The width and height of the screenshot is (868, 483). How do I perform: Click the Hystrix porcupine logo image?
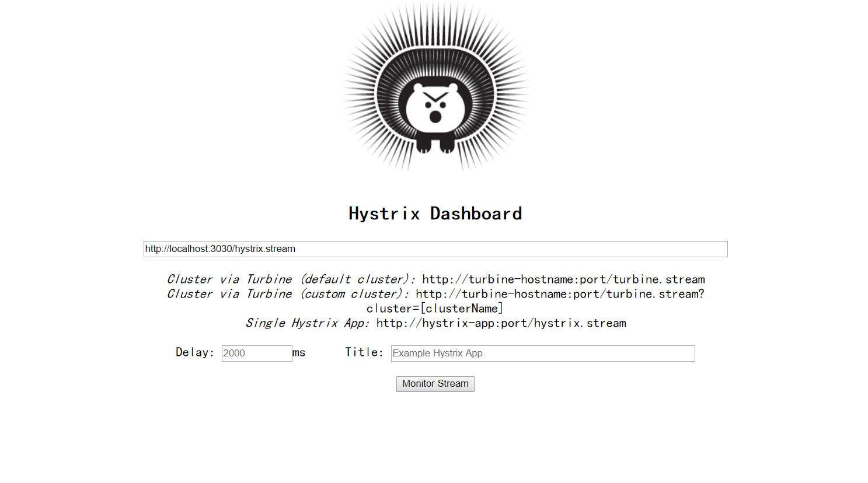(435, 86)
